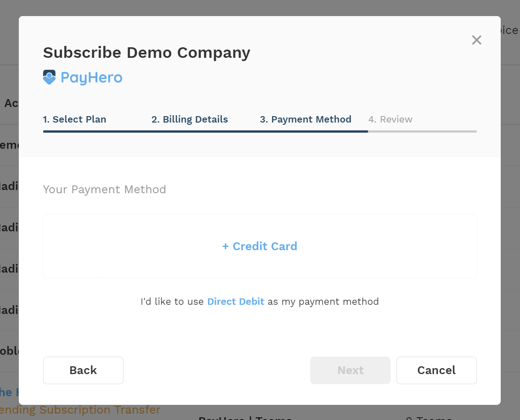Screen dimensions: 520x420
Task: Click the PayHero heart logo icon
Action: pyautogui.click(x=50, y=77)
